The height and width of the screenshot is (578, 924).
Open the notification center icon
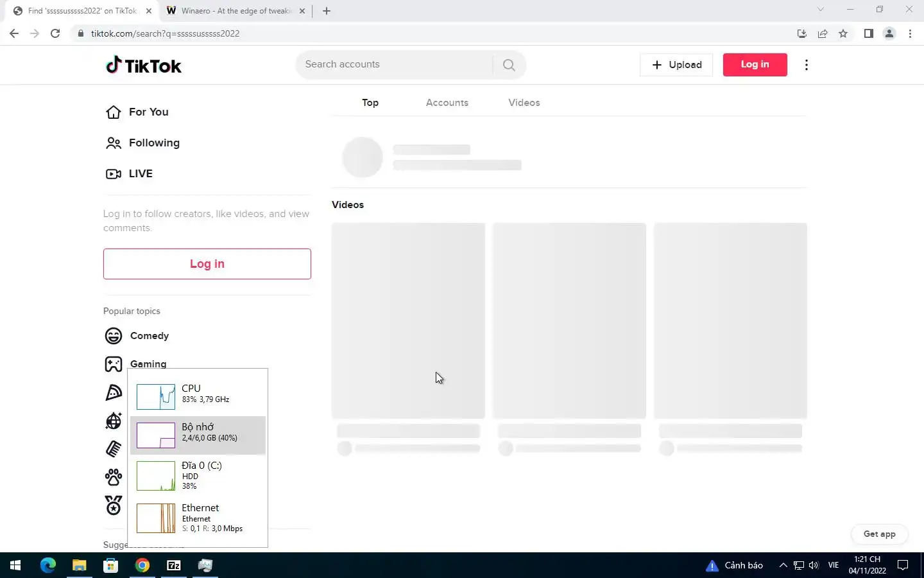(903, 565)
